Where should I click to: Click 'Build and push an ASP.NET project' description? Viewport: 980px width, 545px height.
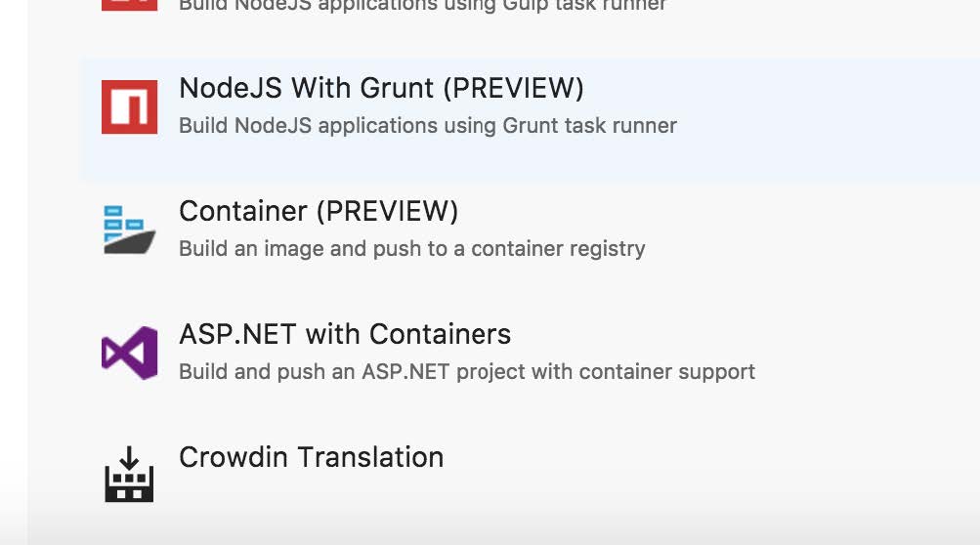click(x=467, y=372)
